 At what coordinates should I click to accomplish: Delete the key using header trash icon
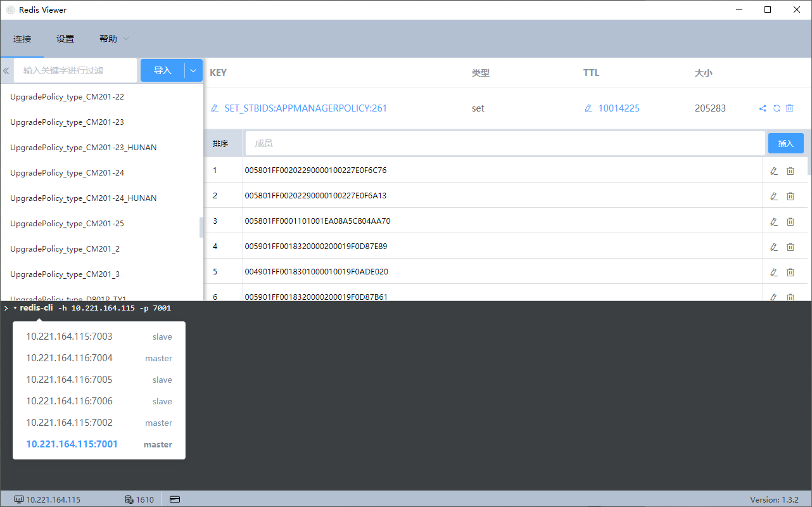(x=790, y=108)
